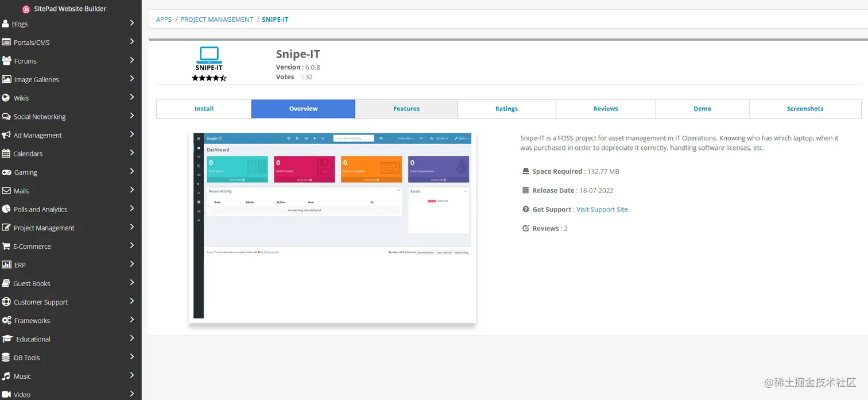Click the Gaming controller icon
Screen dimensions: 868x400
(6, 172)
